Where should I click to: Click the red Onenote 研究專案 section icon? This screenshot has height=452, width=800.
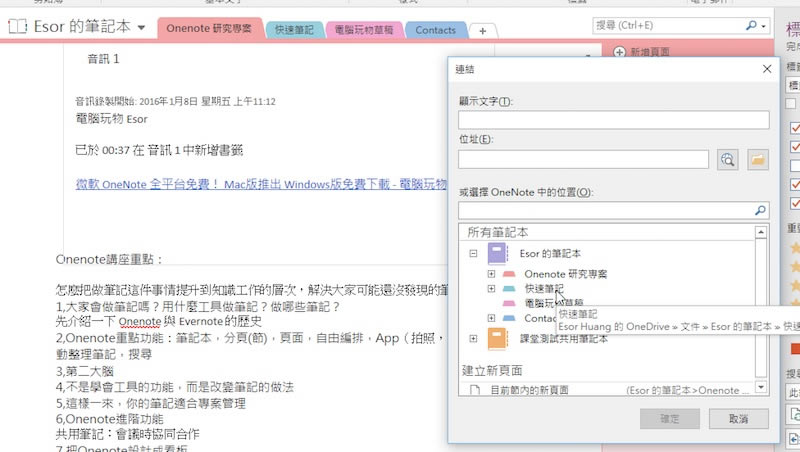tap(509, 274)
